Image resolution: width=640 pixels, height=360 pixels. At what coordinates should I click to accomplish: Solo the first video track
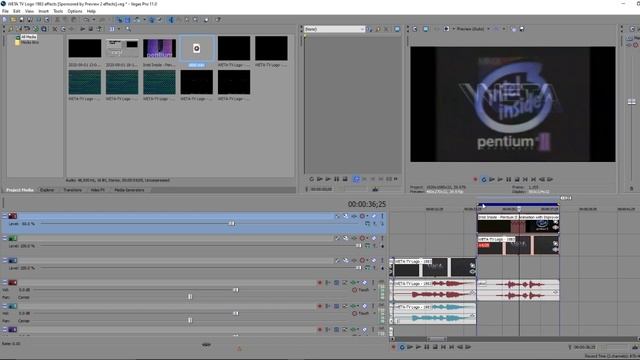click(382, 216)
